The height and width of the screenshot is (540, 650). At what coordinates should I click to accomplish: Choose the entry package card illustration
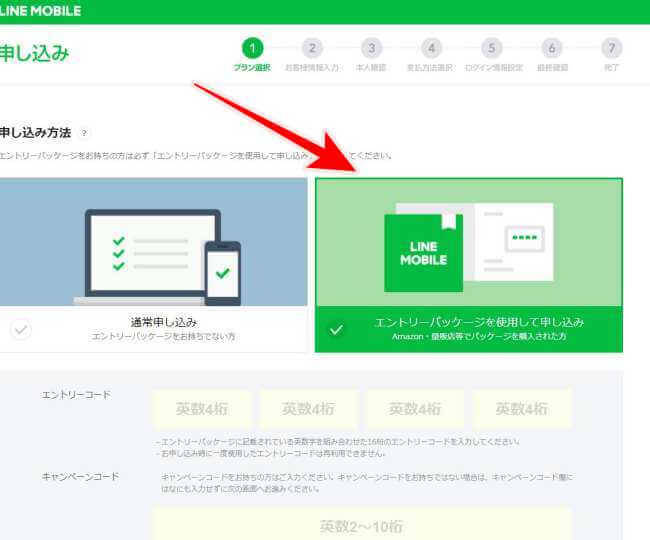(x=469, y=242)
